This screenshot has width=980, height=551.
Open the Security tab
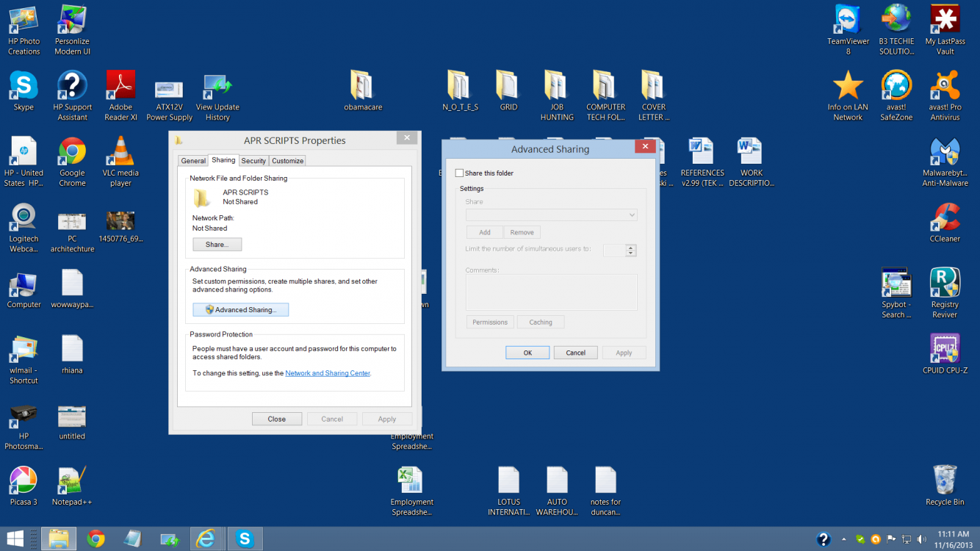coord(253,161)
